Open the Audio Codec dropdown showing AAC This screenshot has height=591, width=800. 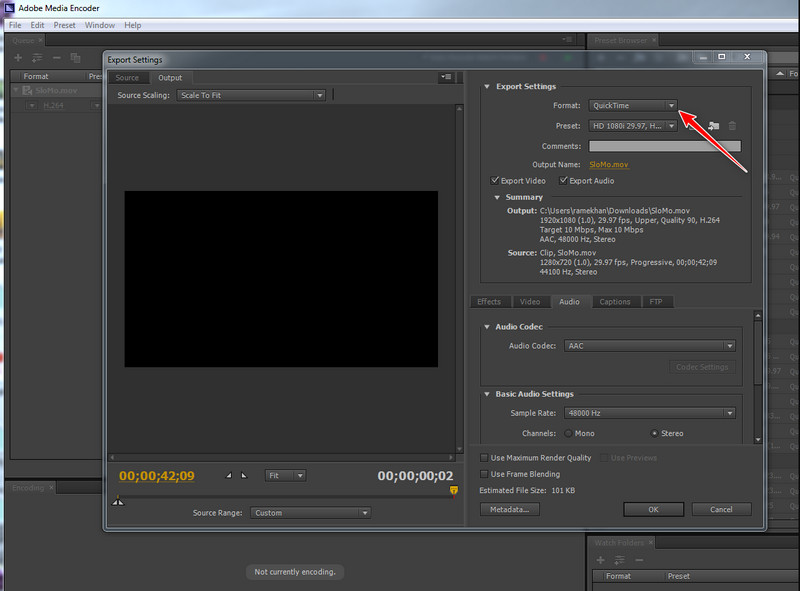click(650, 345)
